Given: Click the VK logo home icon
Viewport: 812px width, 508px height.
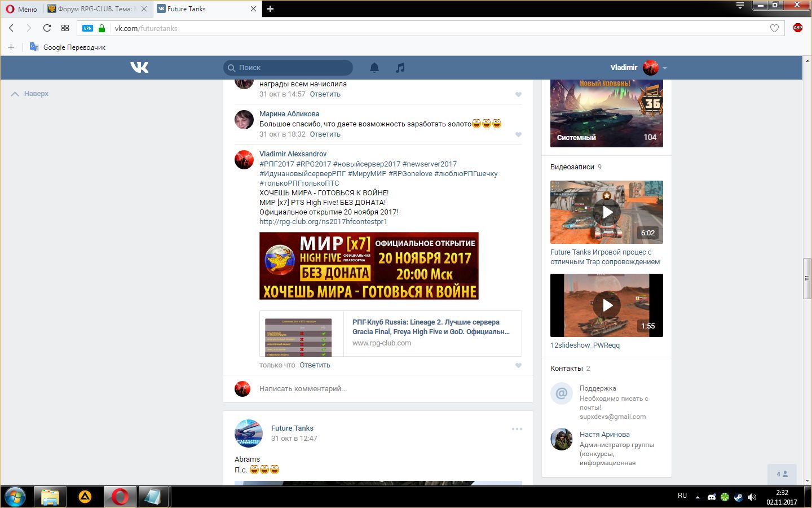Looking at the screenshot, I should 139,68.
